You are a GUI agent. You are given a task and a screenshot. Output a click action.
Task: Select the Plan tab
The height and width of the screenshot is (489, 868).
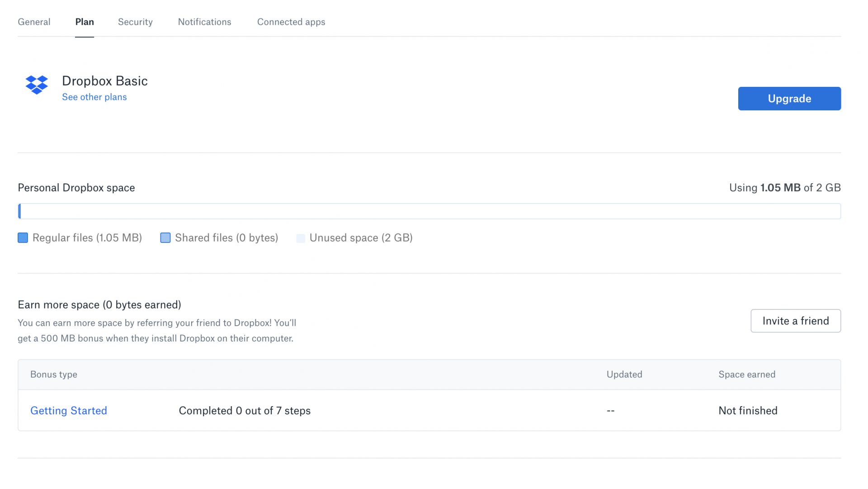pyautogui.click(x=85, y=22)
